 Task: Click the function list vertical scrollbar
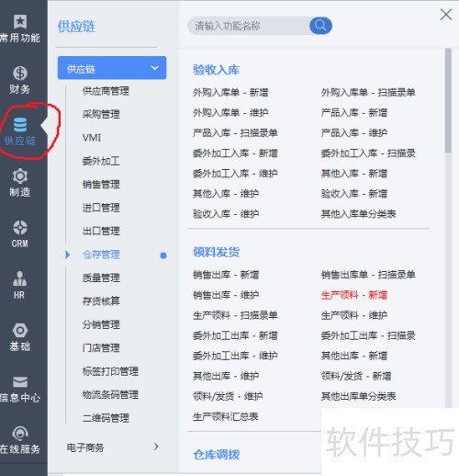click(x=448, y=100)
